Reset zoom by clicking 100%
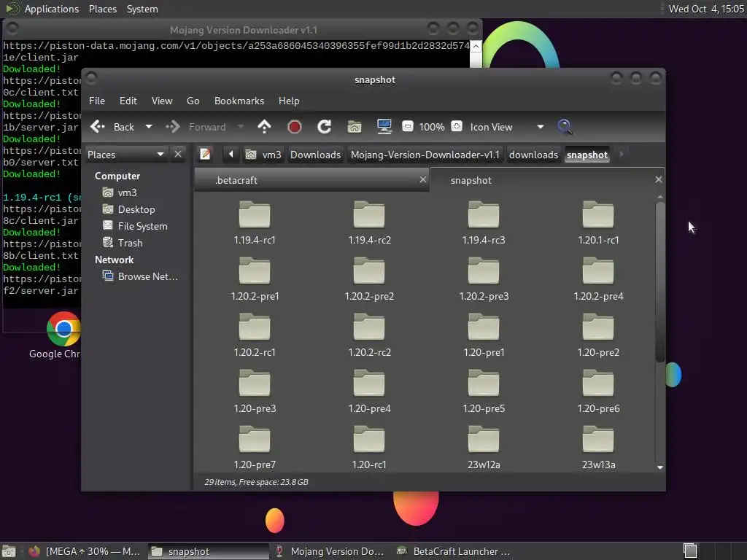This screenshot has width=747, height=560. (x=432, y=127)
